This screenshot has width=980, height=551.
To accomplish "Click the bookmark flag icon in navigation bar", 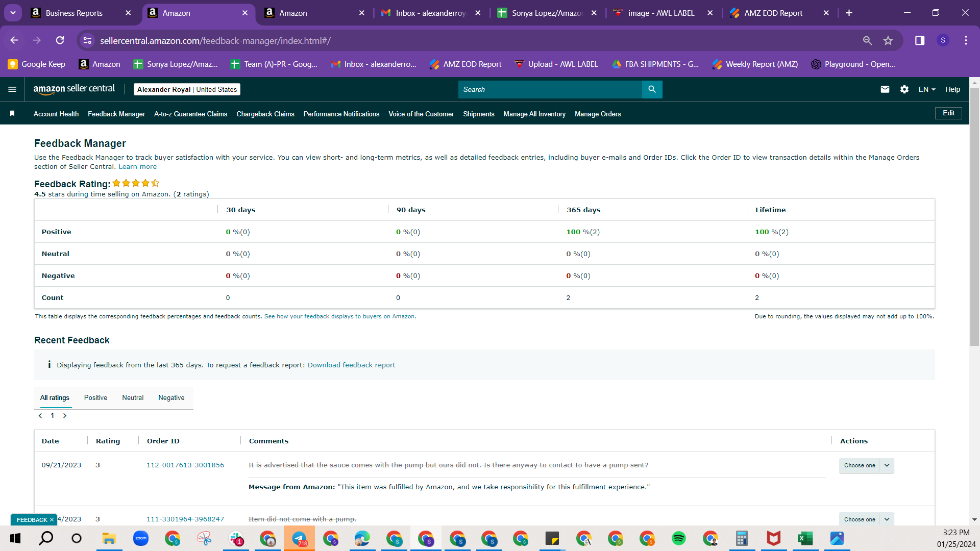I will click(x=12, y=113).
